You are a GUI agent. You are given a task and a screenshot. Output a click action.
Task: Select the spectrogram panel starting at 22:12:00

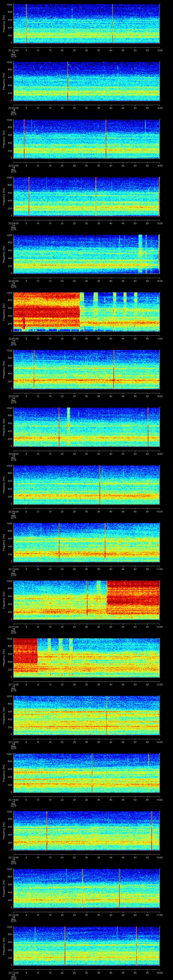point(86,657)
